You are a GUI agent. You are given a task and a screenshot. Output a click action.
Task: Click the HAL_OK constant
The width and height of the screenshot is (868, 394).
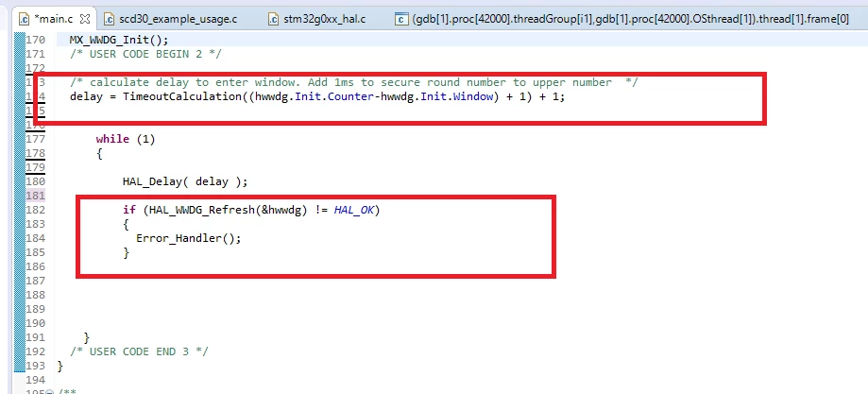(354, 210)
